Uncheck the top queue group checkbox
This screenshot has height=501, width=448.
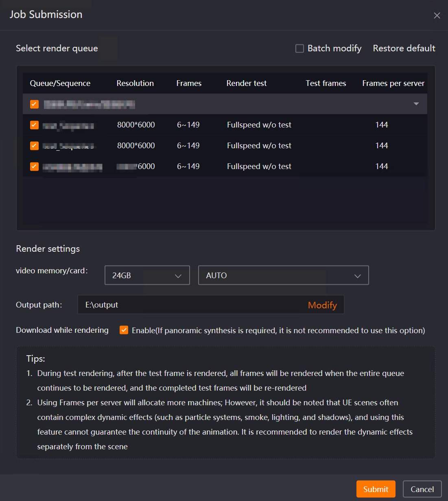pyautogui.click(x=34, y=104)
